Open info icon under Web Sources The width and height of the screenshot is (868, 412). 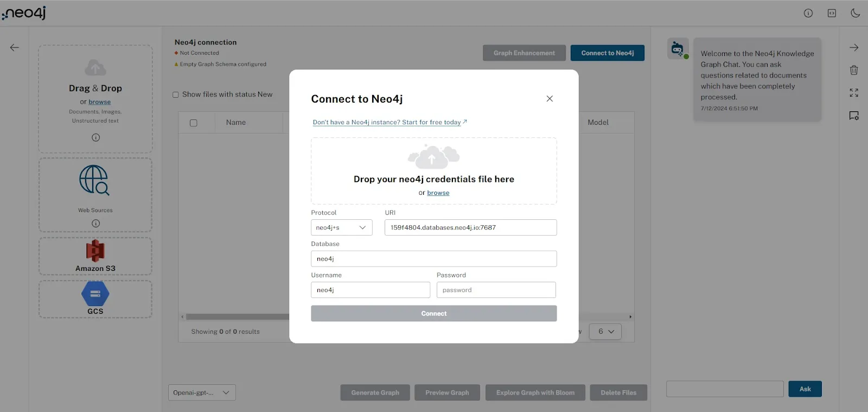click(95, 223)
